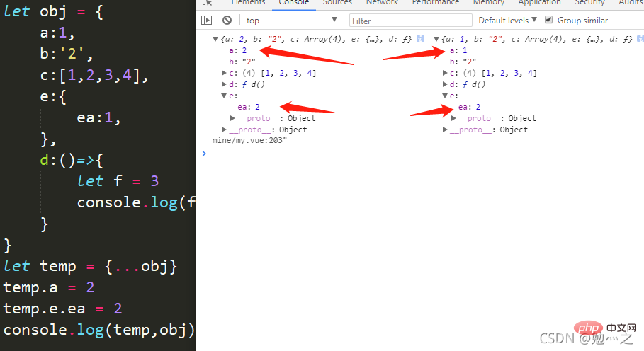
Task: Click the info icon beside the first logged object
Action: click(x=420, y=38)
